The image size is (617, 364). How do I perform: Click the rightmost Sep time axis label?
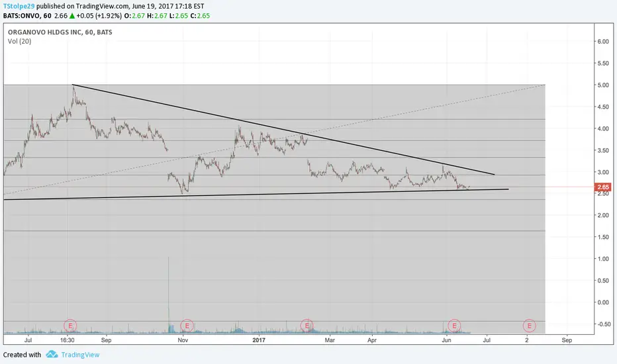(567, 340)
